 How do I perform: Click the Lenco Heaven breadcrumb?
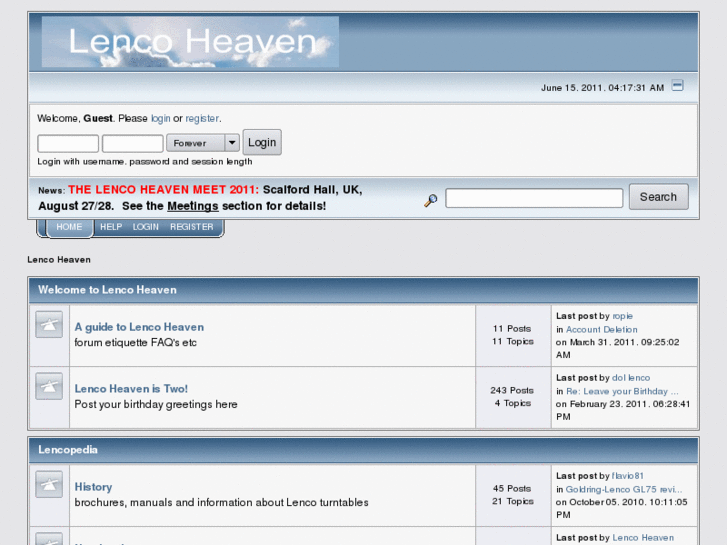coord(59,260)
